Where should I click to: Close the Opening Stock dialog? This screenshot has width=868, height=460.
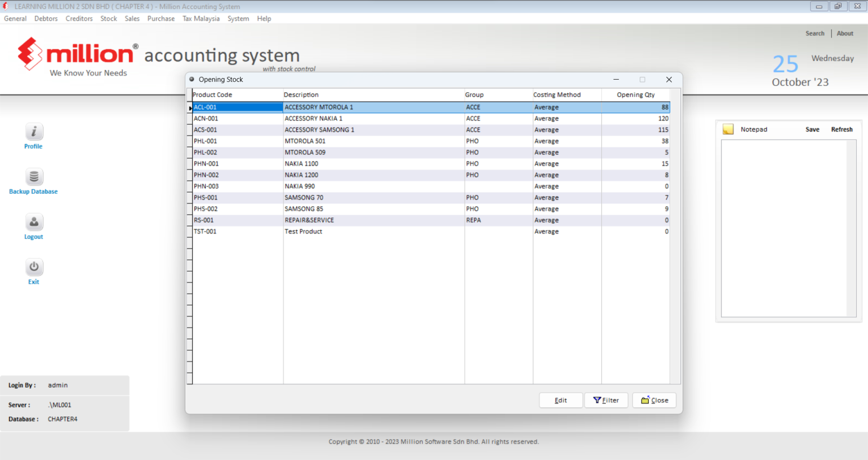coord(669,80)
